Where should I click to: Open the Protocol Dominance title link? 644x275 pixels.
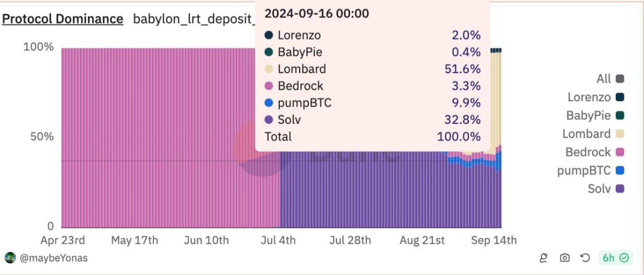point(62,19)
